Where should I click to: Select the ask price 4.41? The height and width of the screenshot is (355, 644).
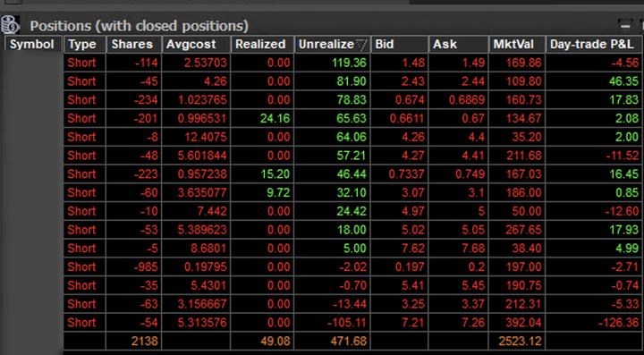(x=458, y=156)
